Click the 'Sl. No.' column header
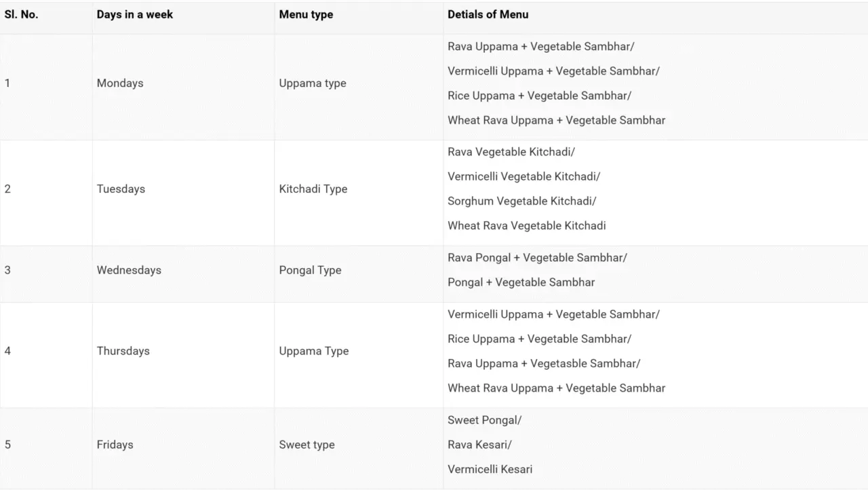This screenshot has width=868, height=490. (x=21, y=14)
